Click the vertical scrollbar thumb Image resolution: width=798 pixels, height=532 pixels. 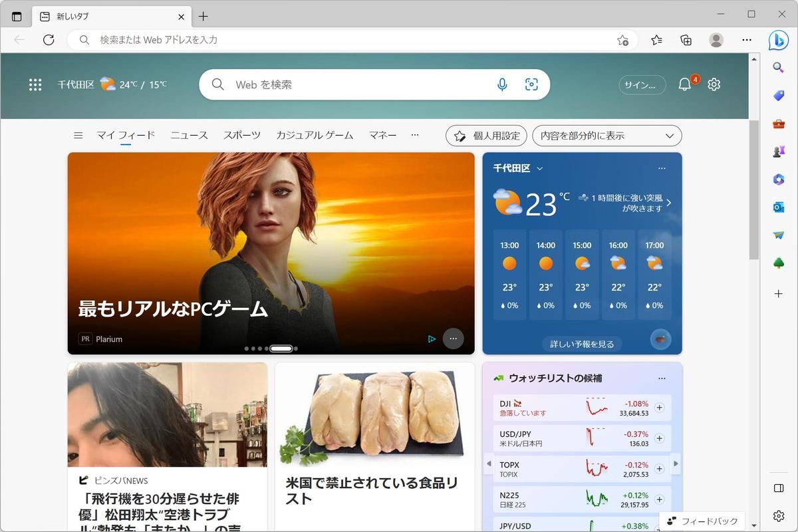click(x=754, y=190)
